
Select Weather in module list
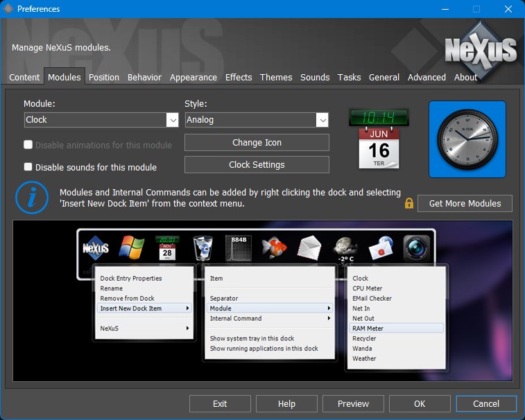click(397, 358)
